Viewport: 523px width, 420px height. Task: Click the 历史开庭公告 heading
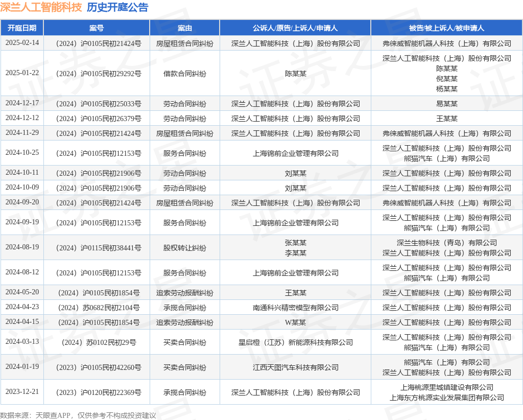[117, 8]
